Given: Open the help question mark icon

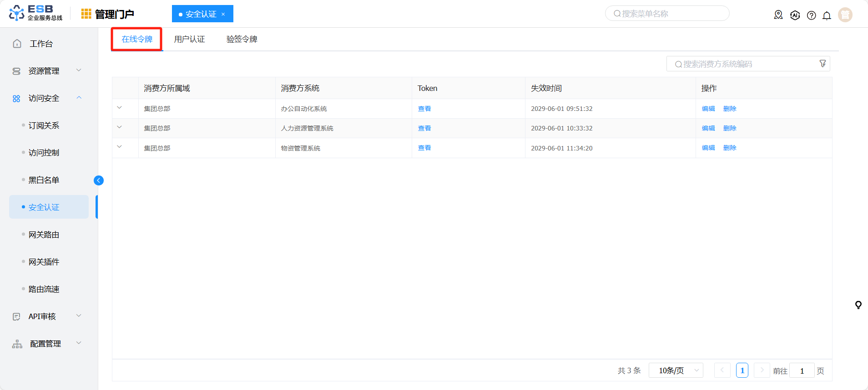Looking at the screenshot, I should [811, 15].
